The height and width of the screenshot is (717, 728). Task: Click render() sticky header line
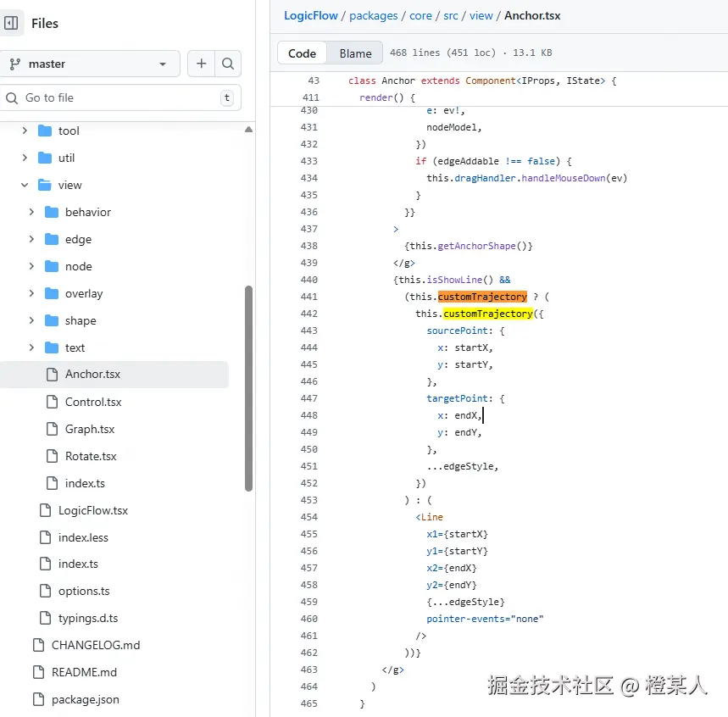pos(386,97)
